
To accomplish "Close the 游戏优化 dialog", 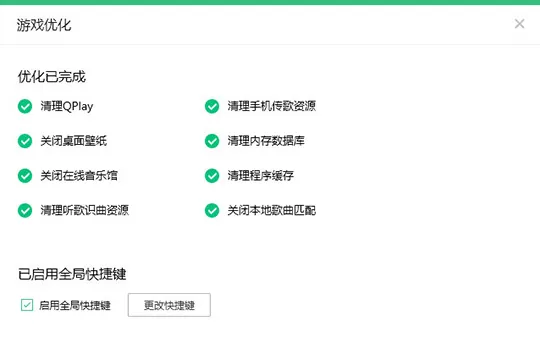I will 519,24.
